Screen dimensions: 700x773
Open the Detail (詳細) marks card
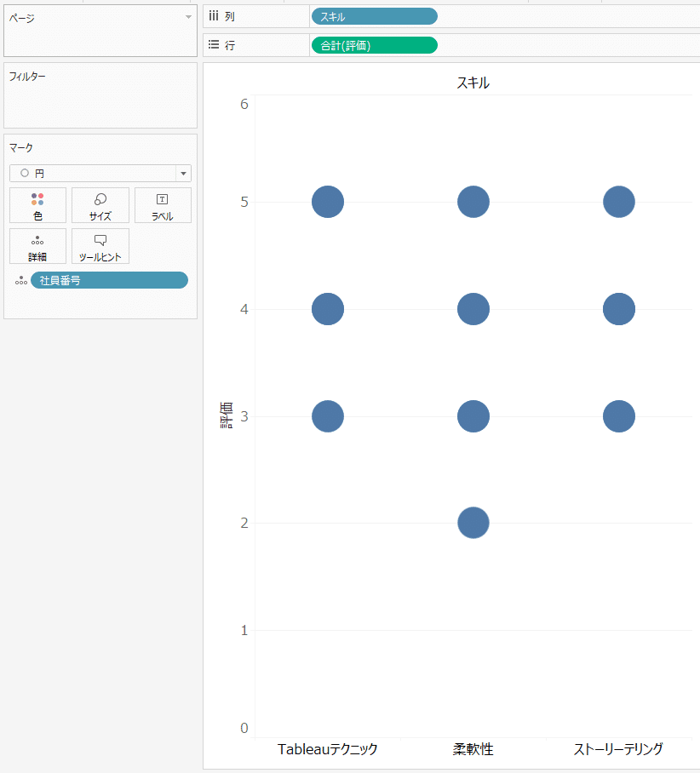[x=37, y=247]
